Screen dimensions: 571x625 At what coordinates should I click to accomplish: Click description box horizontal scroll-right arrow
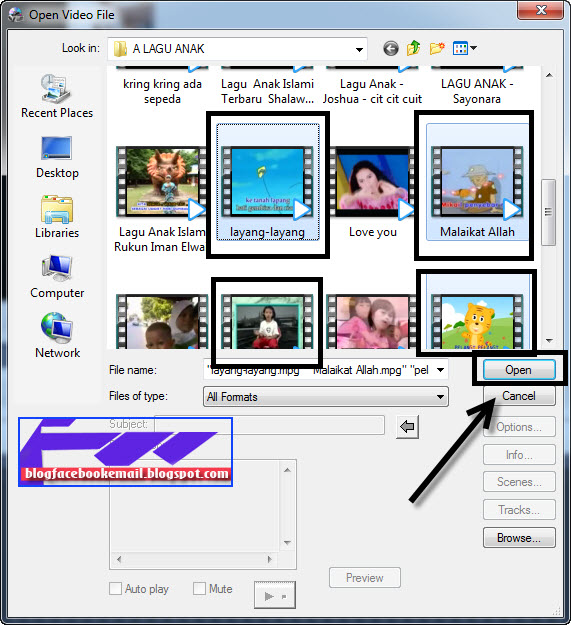click(270, 559)
